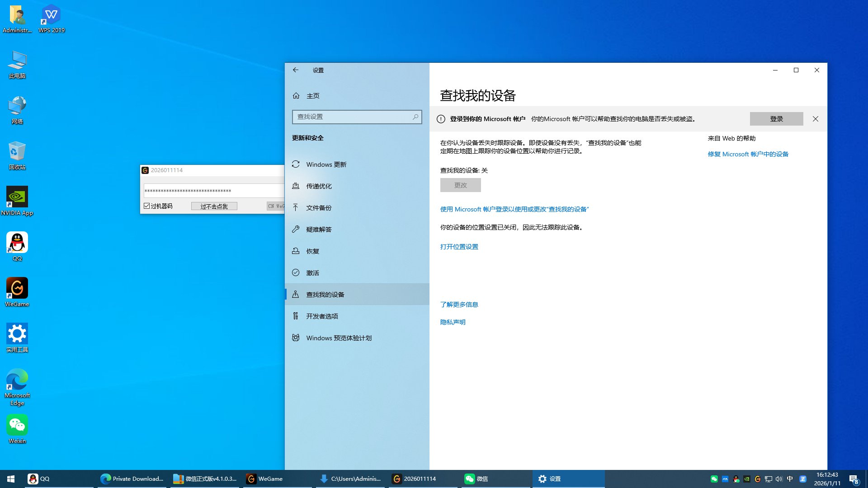This screenshot has height=488, width=868.
Task: Click the 登录 sign-in button
Action: pos(776,119)
